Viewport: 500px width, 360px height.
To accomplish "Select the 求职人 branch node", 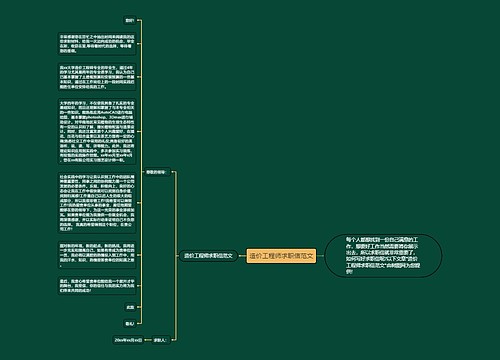I will point(160,340).
